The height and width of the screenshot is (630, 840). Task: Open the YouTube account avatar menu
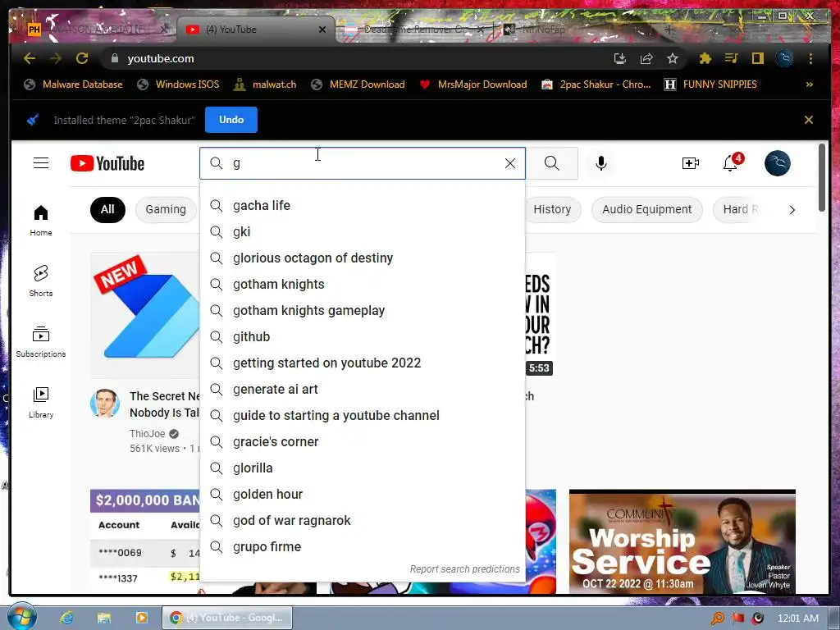click(778, 163)
